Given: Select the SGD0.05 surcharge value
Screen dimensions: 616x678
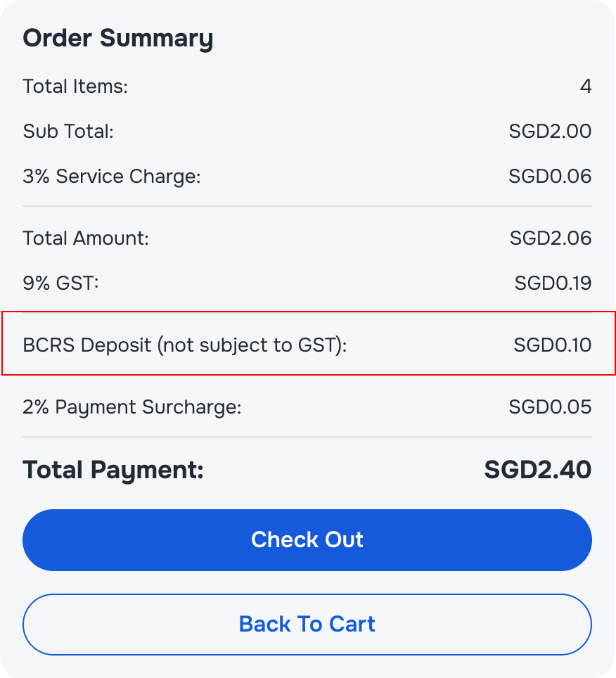Looking at the screenshot, I should click(550, 407).
